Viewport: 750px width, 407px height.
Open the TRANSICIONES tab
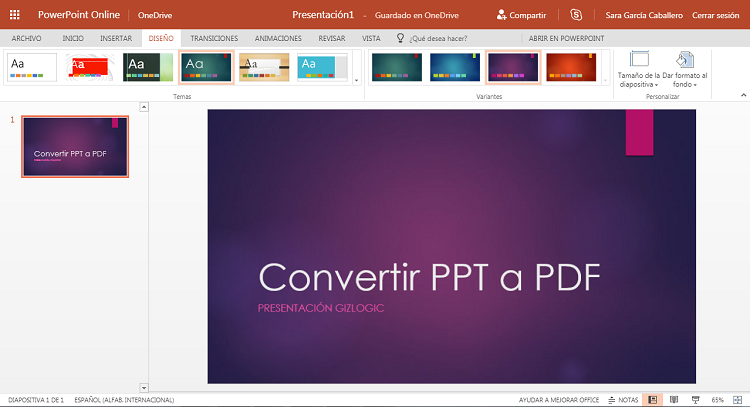[x=214, y=38]
